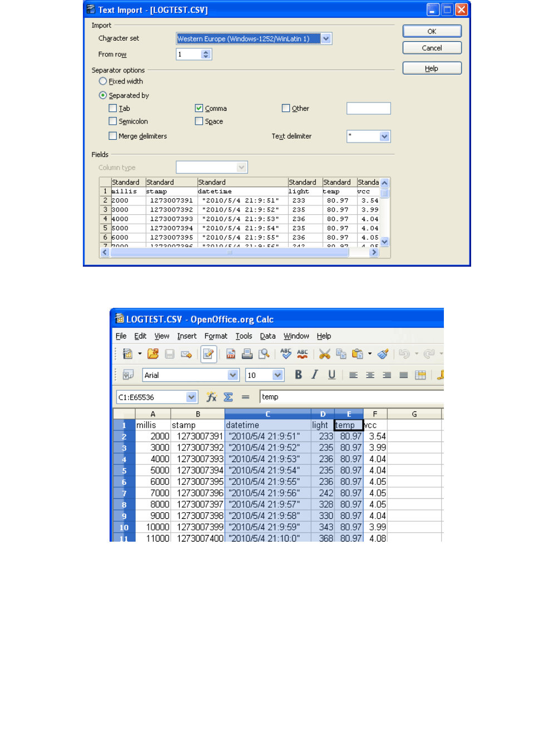
Task: Open the Column type dropdown
Action: 241,167
